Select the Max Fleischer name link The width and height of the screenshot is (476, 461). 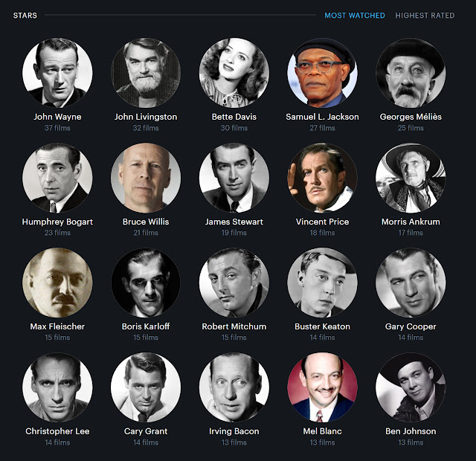pos(57,326)
